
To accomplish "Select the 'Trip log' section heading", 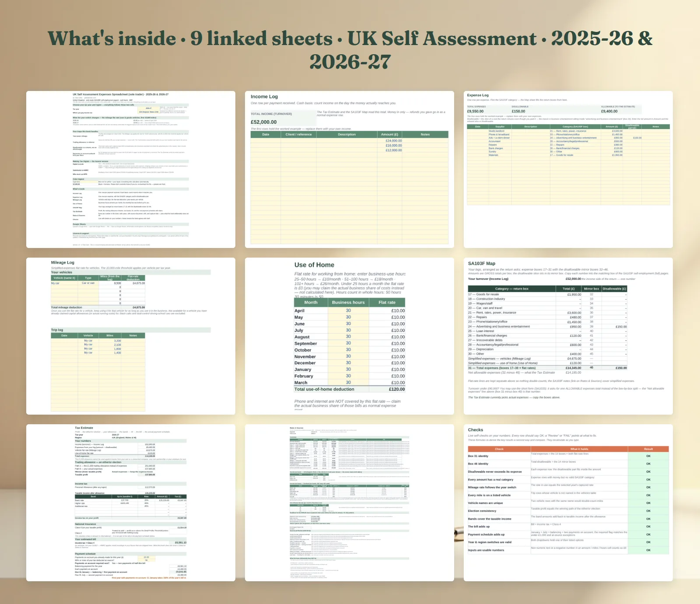I will coord(57,330).
